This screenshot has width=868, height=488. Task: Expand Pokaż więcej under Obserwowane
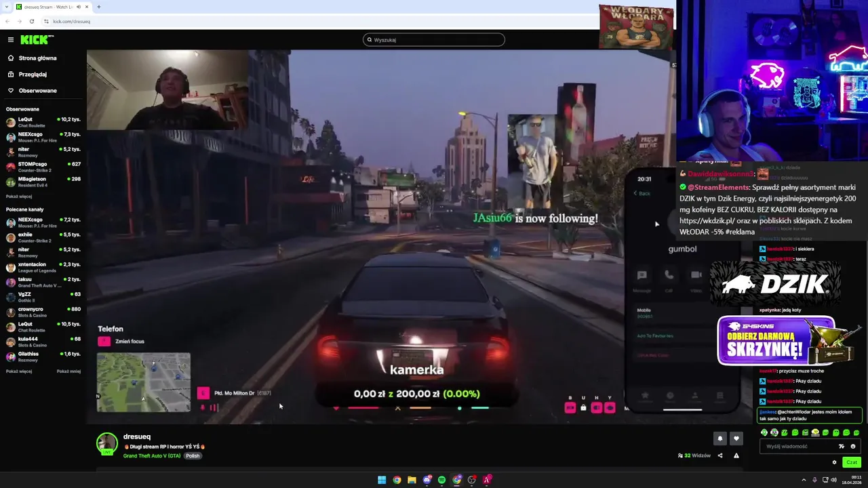(x=19, y=197)
